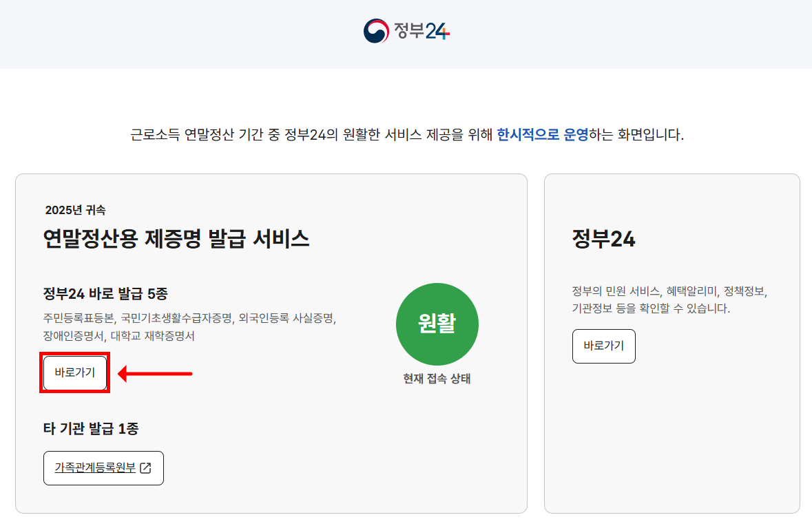The height and width of the screenshot is (526, 812).
Task: Click the 장애인증명서, 대학교 재학증명서 text line
Action: (x=119, y=336)
